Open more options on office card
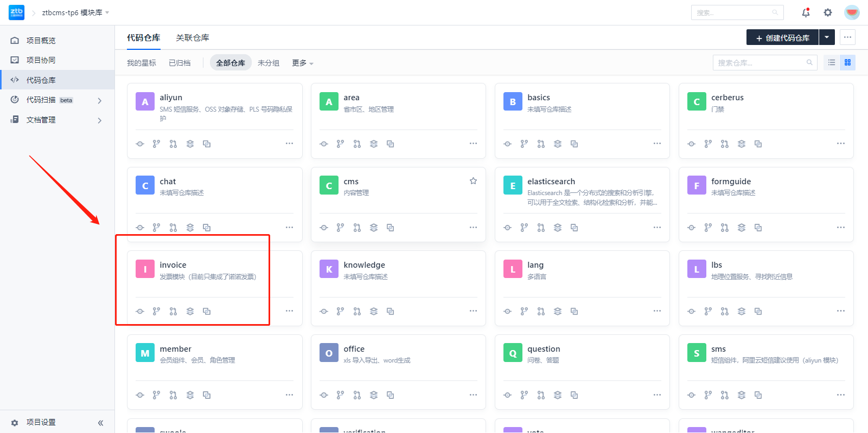Screen dimensions: 868x433 (x=473, y=395)
